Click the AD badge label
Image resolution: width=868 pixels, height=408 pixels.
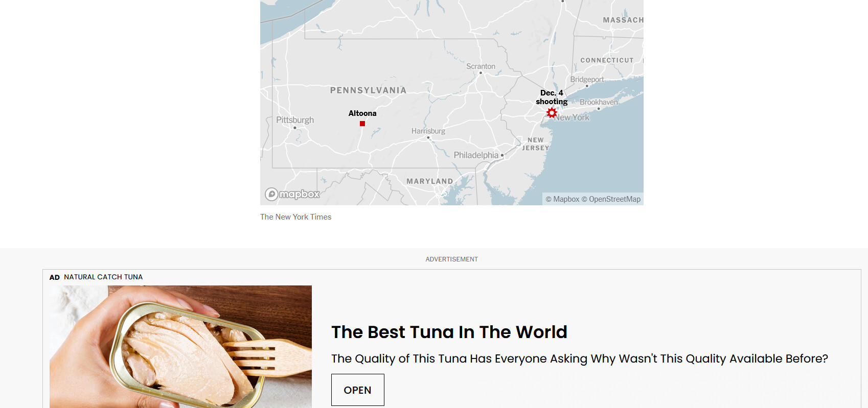pyautogui.click(x=55, y=277)
